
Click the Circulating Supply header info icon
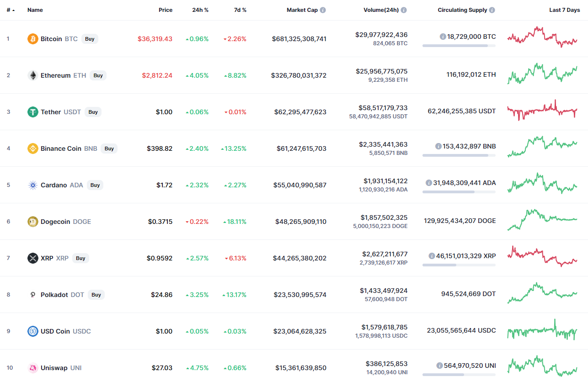[x=492, y=10]
